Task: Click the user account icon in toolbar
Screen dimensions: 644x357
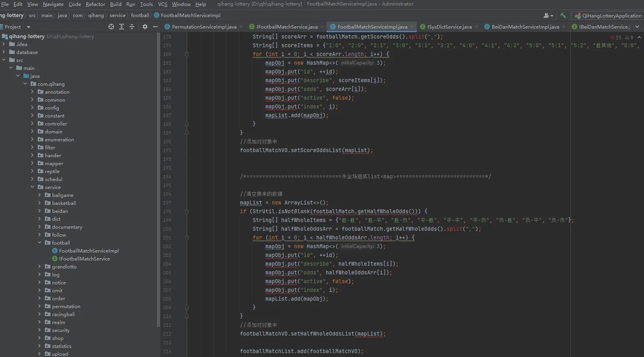Action: point(547,15)
